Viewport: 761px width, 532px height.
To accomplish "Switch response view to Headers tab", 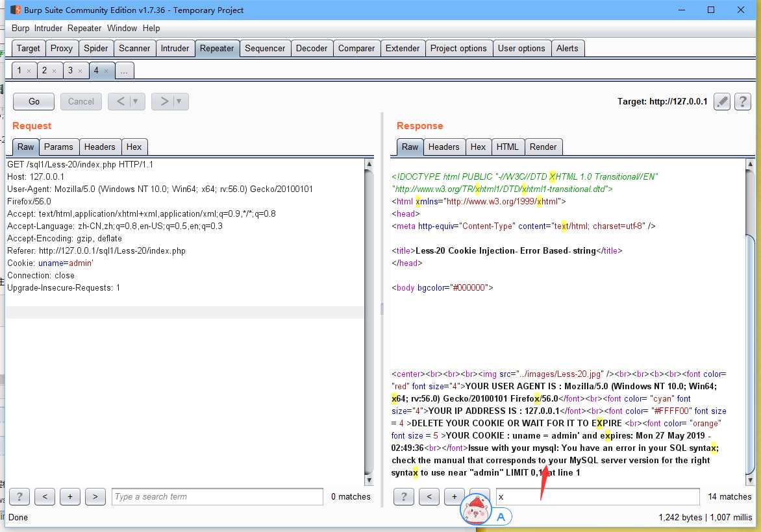I will [x=443, y=147].
